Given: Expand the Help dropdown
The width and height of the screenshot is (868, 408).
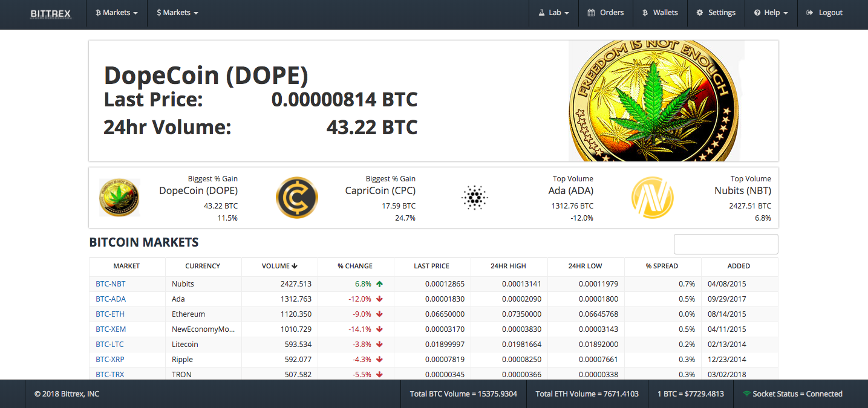Looking at the screenshot, I should tap(771, 13).
